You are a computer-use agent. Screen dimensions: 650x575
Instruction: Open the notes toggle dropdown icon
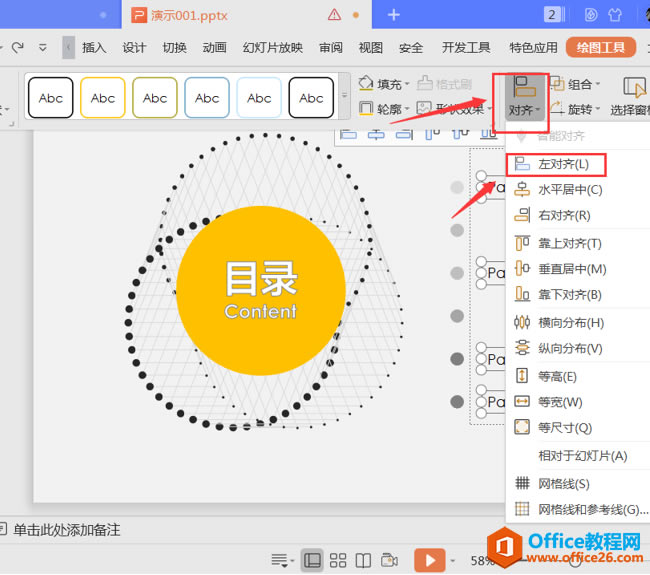pos(282,560)
